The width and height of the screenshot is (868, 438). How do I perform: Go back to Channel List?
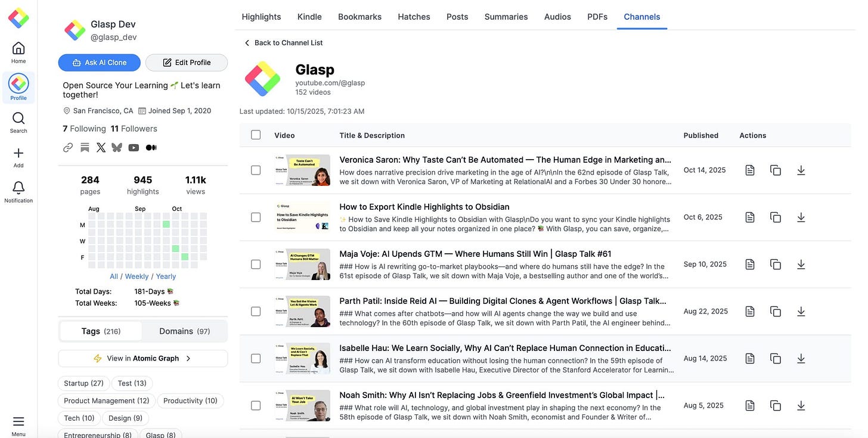284,43
